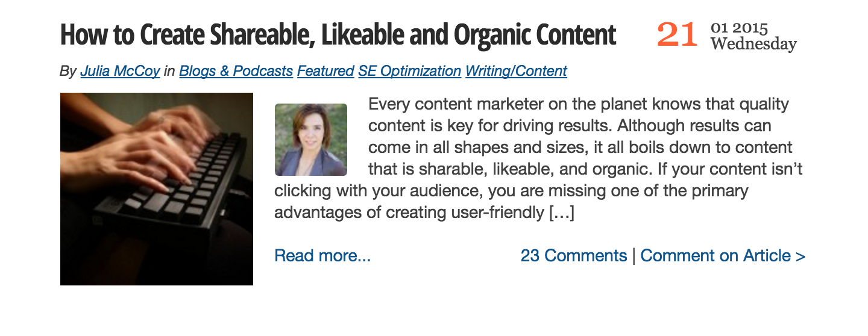Click the pipe separator beside 23 Comments
Image resolution: width=868 pixels, height=336 pixels.
pyautogui.click(x=634, y=257)
